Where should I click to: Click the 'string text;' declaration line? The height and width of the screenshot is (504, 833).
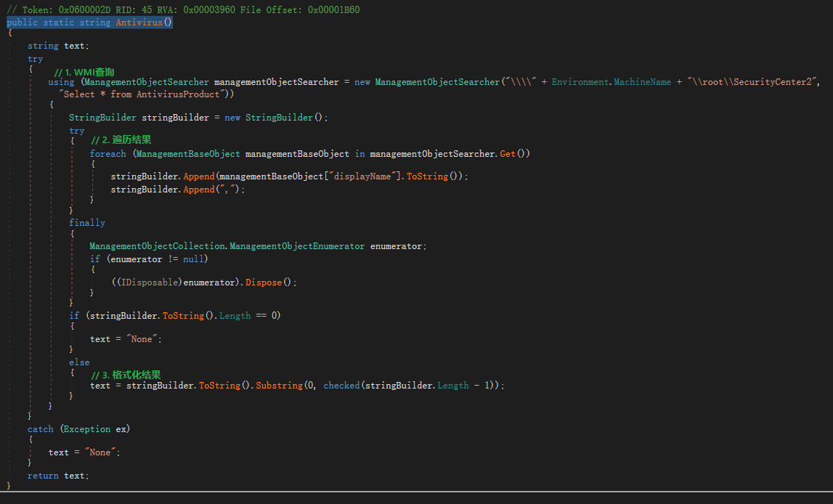coord(58,46)
